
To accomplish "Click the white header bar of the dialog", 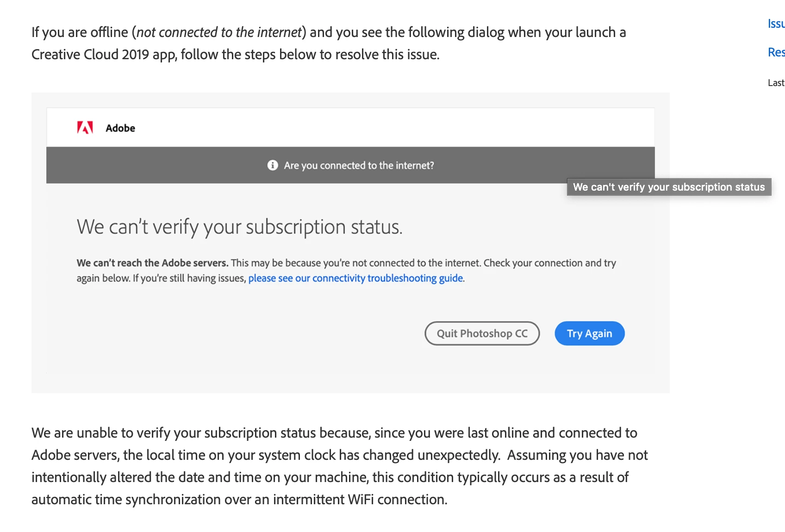I will click(350, 128).
